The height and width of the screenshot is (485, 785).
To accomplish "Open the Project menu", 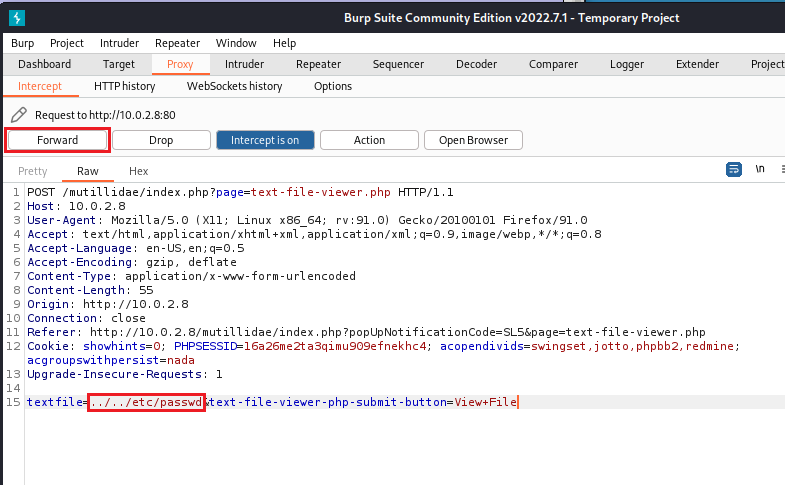I will (67, 43).
